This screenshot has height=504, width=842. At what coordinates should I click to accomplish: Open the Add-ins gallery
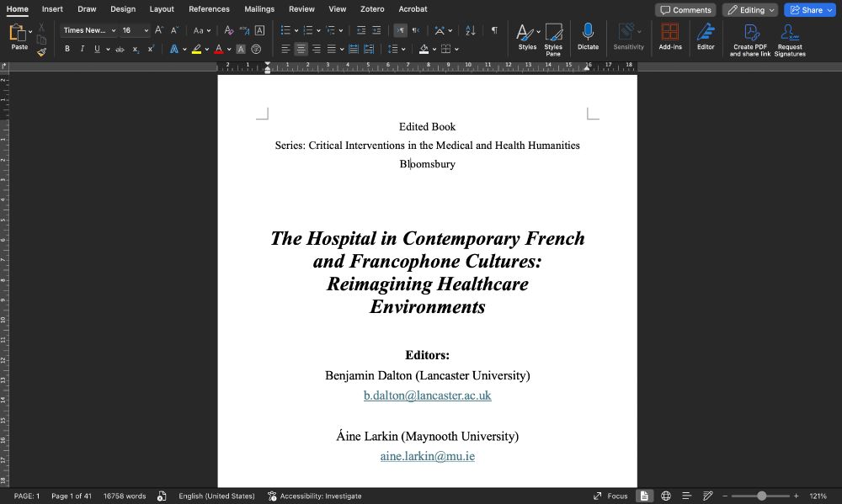click(x=670, y=36)
